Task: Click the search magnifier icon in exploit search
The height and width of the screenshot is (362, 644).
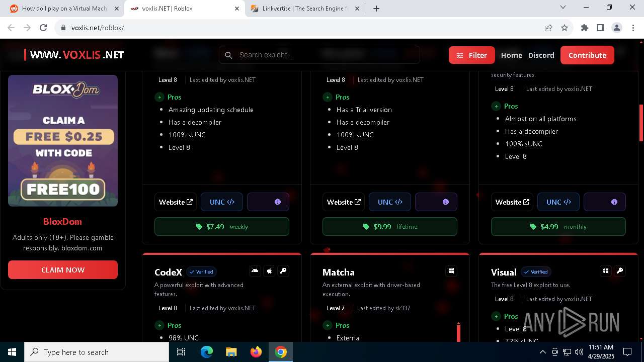Action: click(228, 55)
